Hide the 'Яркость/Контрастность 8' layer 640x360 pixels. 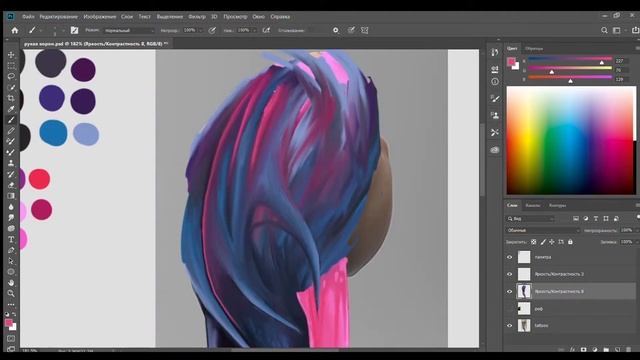509,291
